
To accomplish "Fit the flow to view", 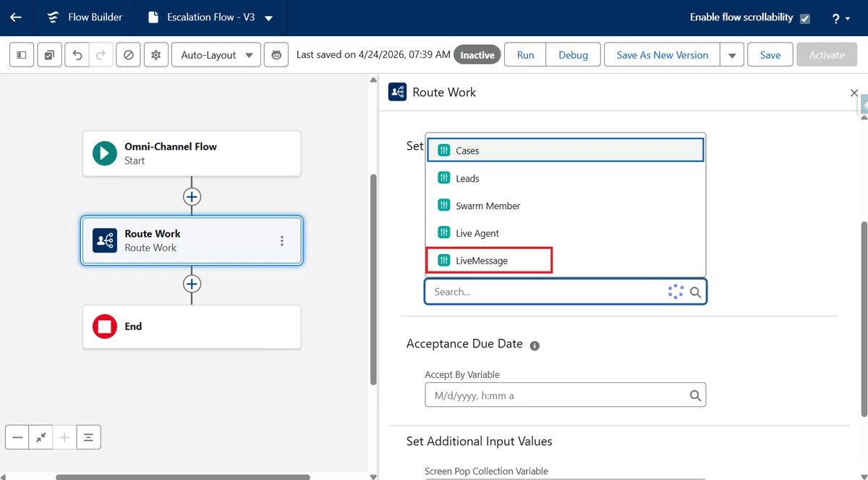I will (x=41, y=437).
